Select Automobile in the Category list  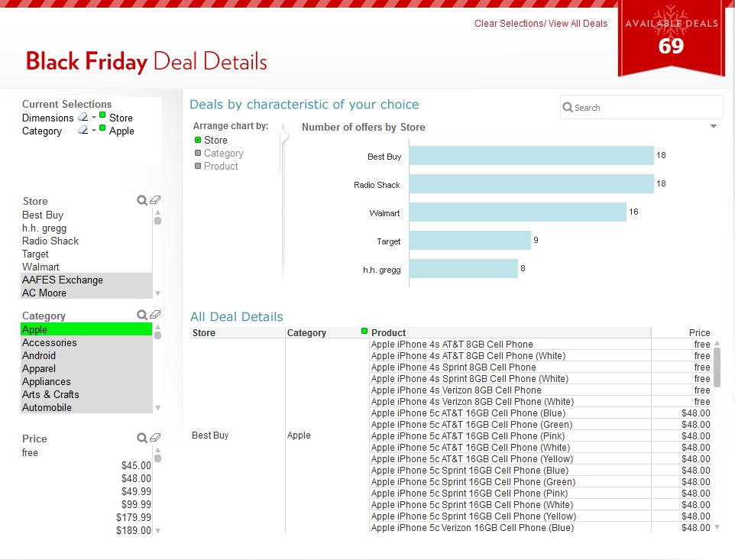87,408
